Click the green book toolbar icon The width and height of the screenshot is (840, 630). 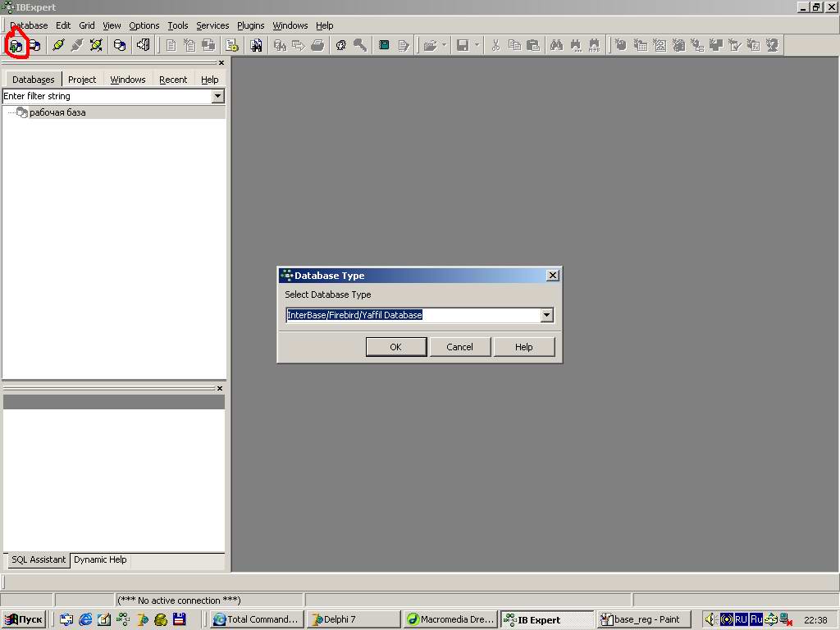[x=384, y=46]
